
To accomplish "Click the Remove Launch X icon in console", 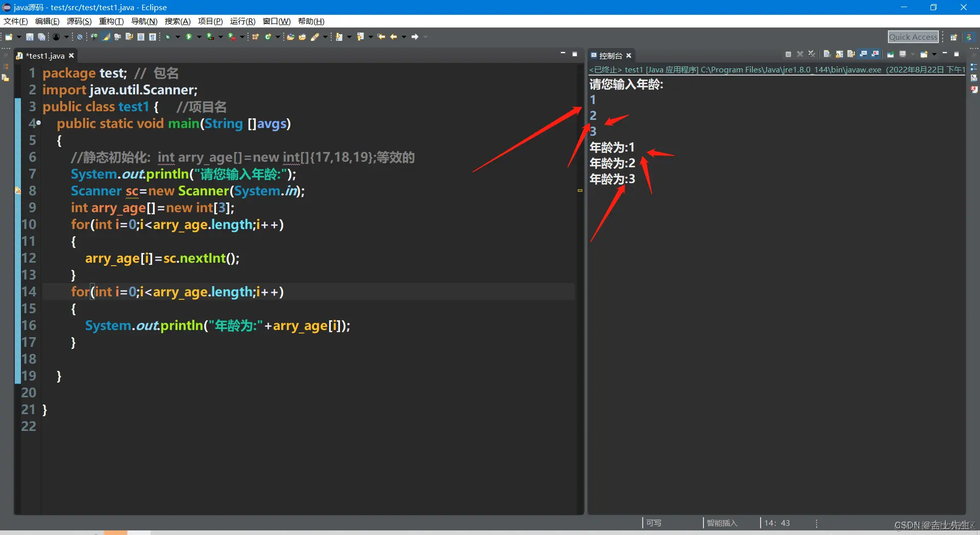I will point(800,54).
